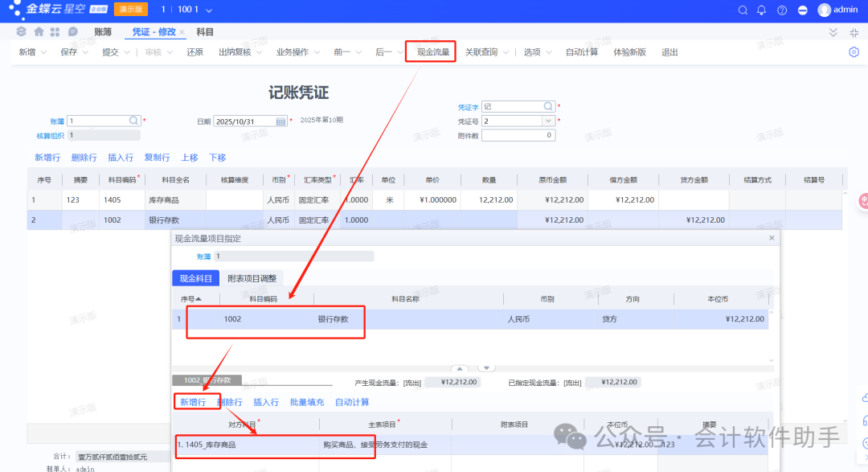Switch to the 账簿 tab

tap(102, 32)
